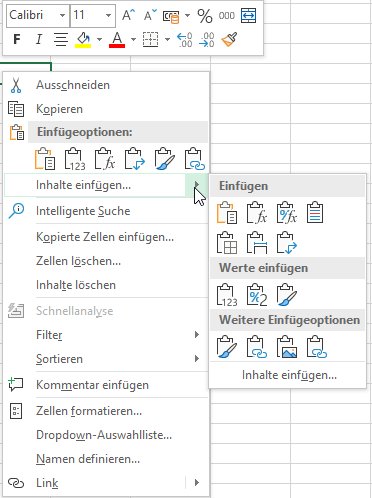Click Paste icon in submenu Einfügen section
This screenshot has height=498, width=372.
point(227,212)
